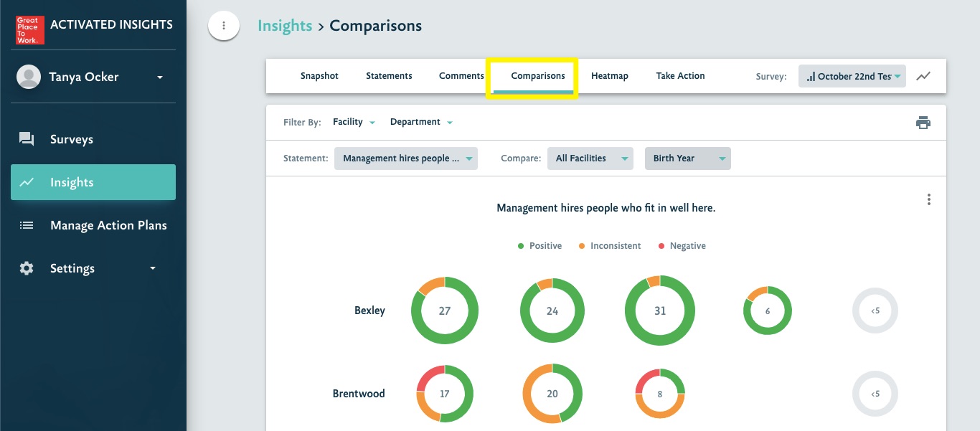Toggle the Inconsistent legend item
The height and width of the screenshot is (431, 980).
click(x=609, y=246)
